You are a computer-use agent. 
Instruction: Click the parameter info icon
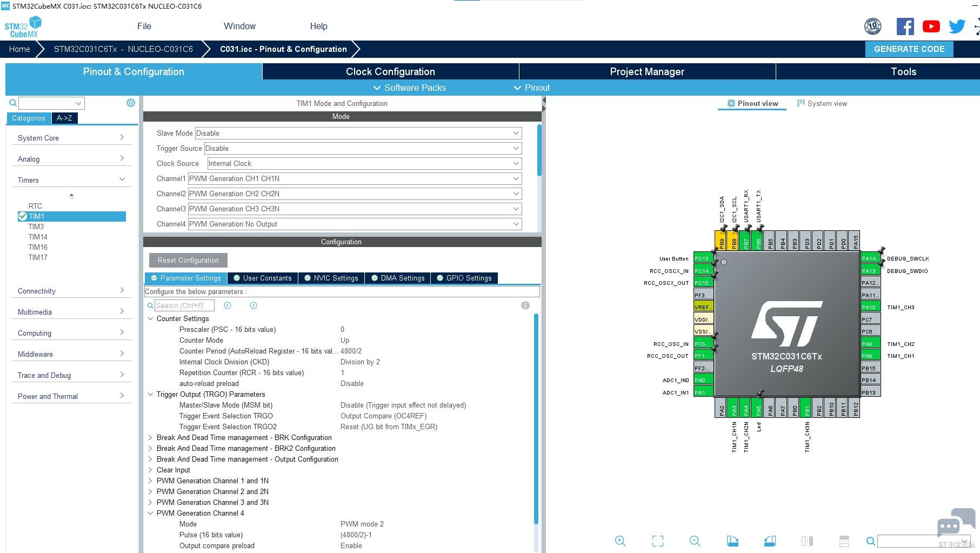525,305
